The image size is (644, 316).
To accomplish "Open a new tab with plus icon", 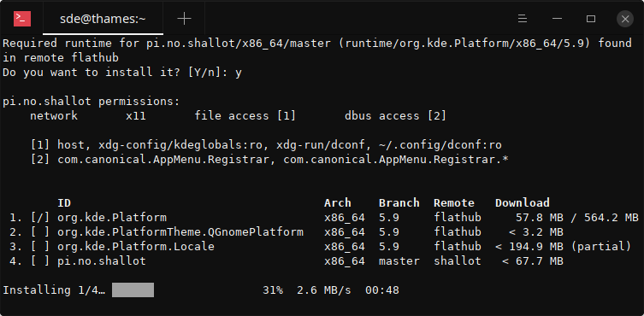I will coord(184,19).
